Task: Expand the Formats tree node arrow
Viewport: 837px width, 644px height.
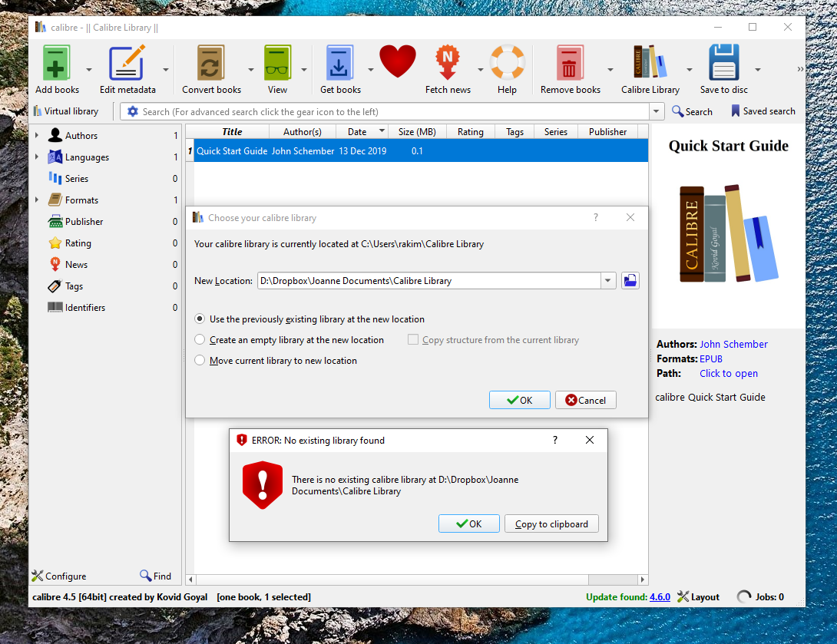Action: pyautogui.click(x=37, y=200)
